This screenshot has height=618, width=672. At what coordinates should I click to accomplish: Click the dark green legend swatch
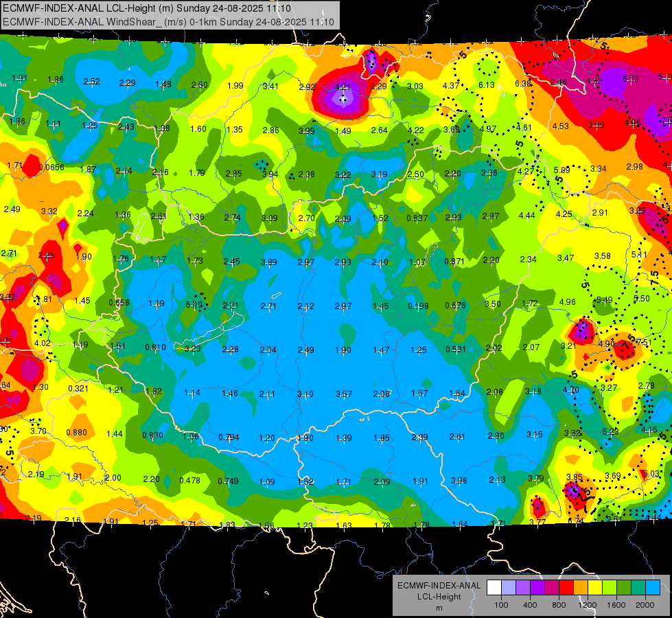tap(623, 587)
